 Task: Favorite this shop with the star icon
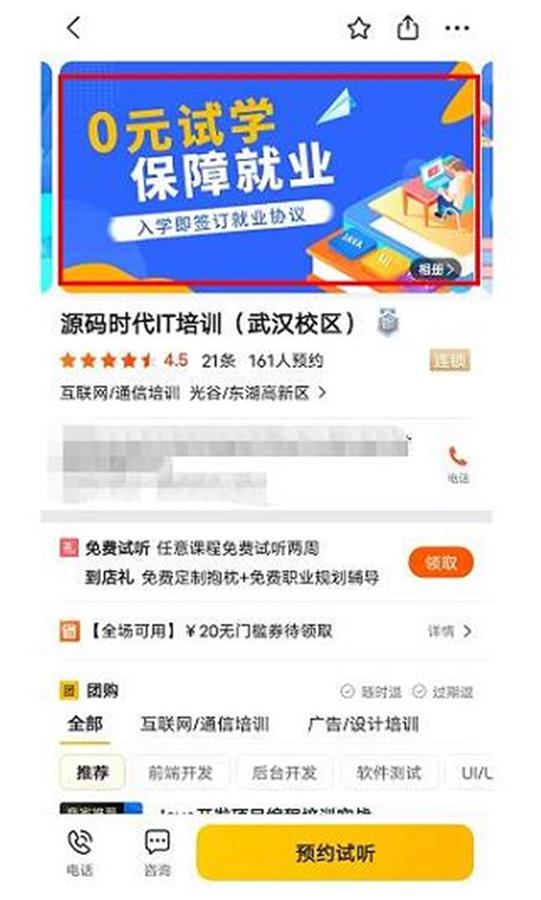(x=359, y=28)
